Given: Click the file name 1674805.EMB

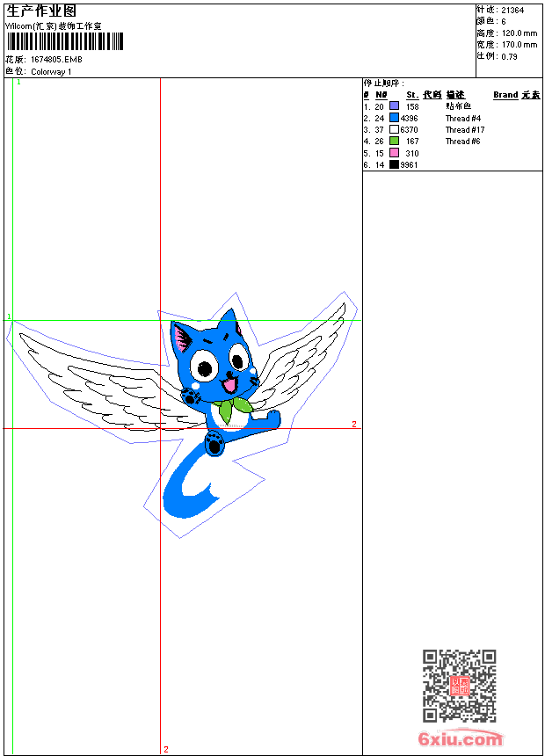Looking at the screenshot, I should click(x=56, y=59).
